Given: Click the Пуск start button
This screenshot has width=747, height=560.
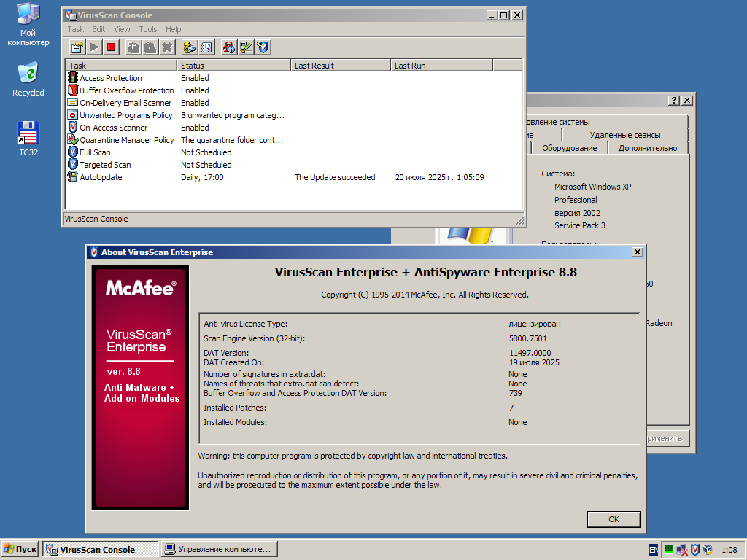Looking at the screenshot, I should coord(20,550).
